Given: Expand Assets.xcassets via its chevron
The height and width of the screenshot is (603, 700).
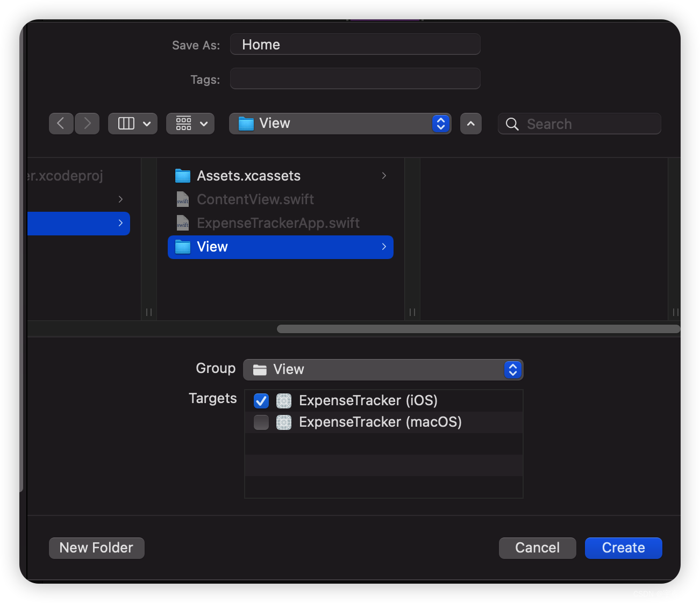Looking at the screenshot, I should [384, 176].
